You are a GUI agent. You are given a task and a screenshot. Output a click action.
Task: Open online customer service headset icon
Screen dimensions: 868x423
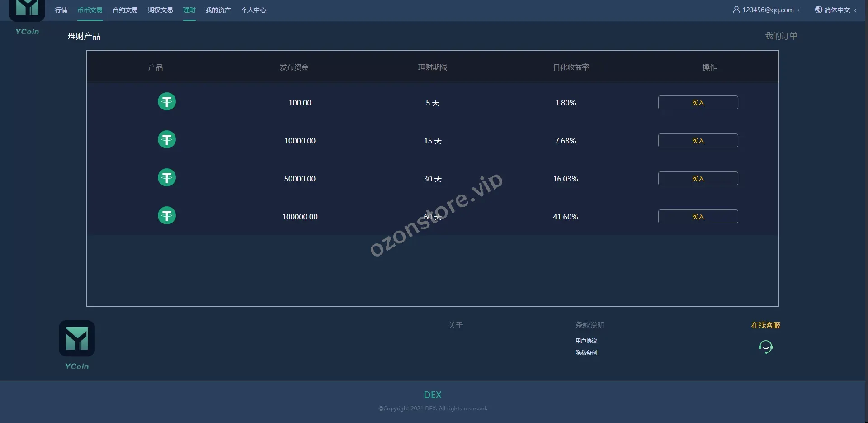(765, 347)
